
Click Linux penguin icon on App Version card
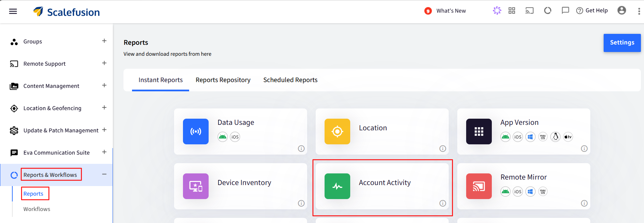coord(555,137)
